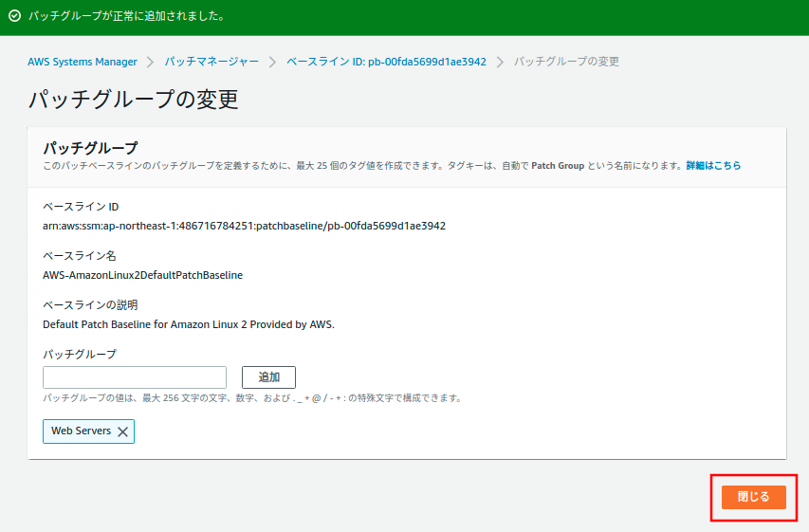Focus the パッチグループ text input field
This screenshot has height=532, width=809.
[135, 377]
